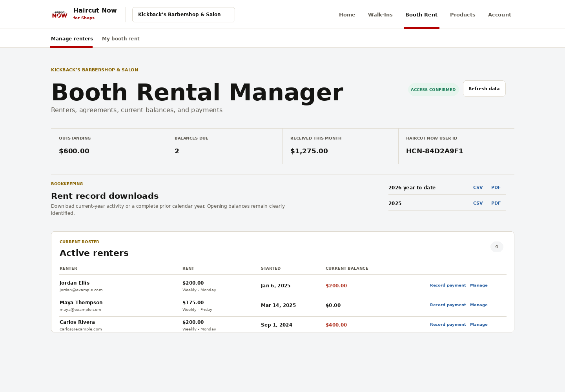Select the Booth Rent nav item
The width and height of the screenshot is (565, 392).
click(x=421, y=15)
